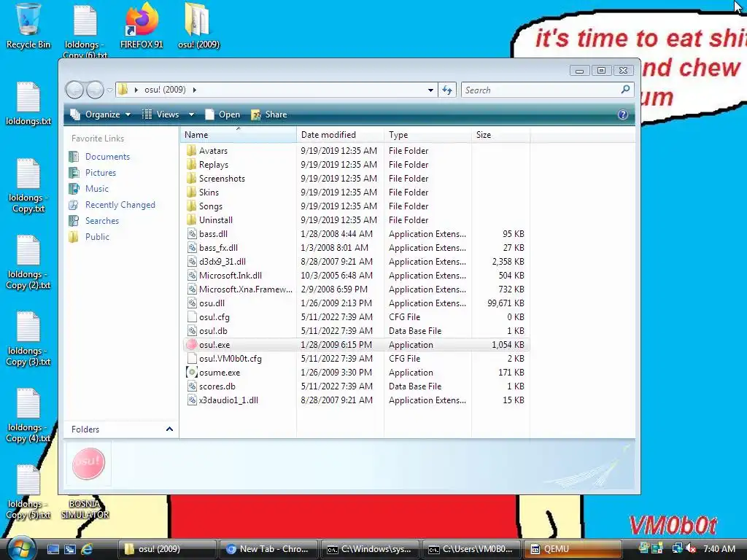Click the osu! (2009) taskbar button
The width and height of the screenshot is (747, 560).
[x=167, y=549]
